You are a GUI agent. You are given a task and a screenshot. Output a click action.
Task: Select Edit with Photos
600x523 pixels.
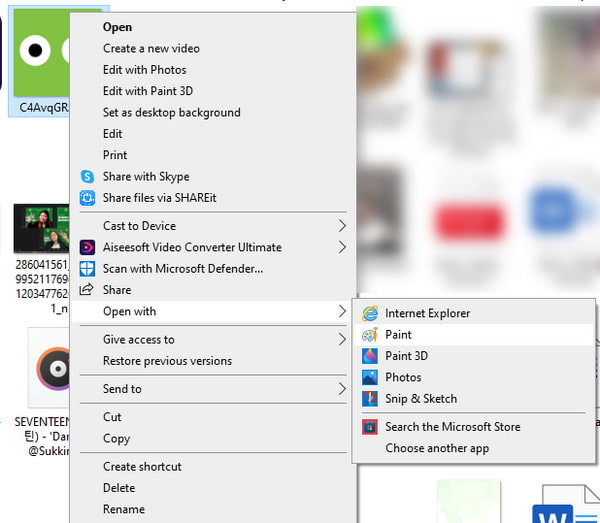214,70
